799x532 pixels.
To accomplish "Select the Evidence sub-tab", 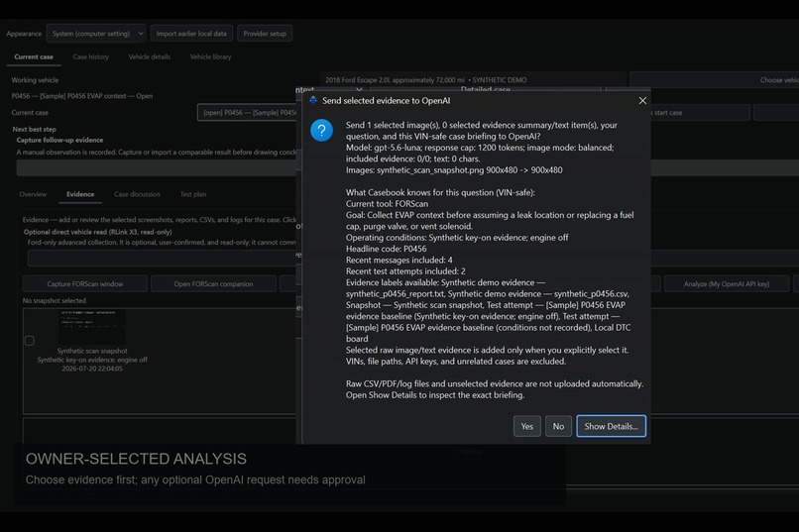I will 80,194.
